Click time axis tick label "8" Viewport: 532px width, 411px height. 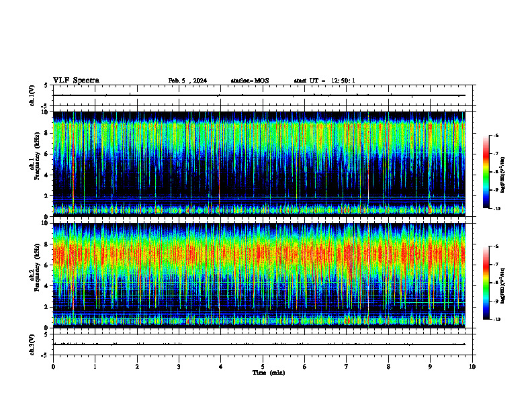pos(388,367)
